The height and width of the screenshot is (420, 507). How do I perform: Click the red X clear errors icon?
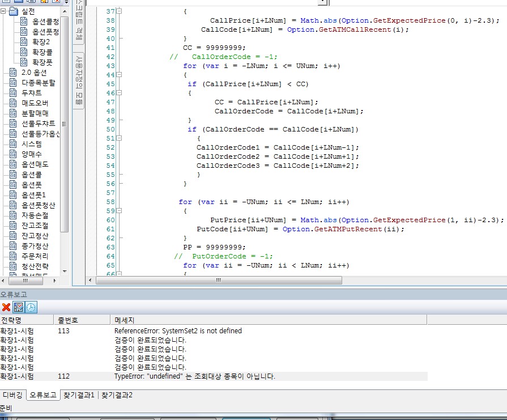pos(6,307)
